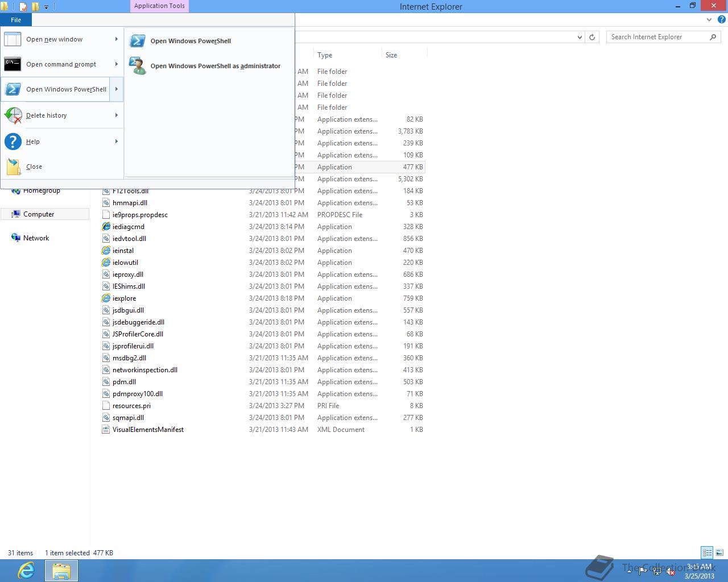Image resolution: width=728 pixels, height=582 pixels.
Task: Choose Help in the File menu
Action: 61,142
